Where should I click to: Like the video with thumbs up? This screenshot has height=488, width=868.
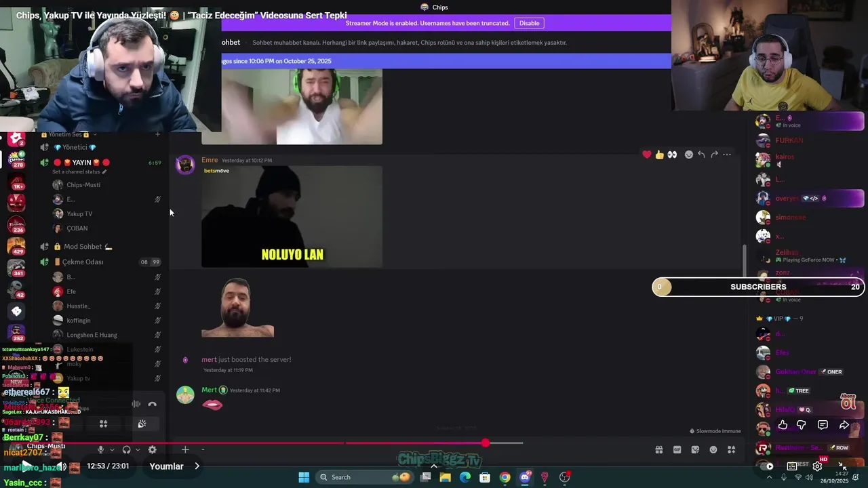tap(783, 425)
